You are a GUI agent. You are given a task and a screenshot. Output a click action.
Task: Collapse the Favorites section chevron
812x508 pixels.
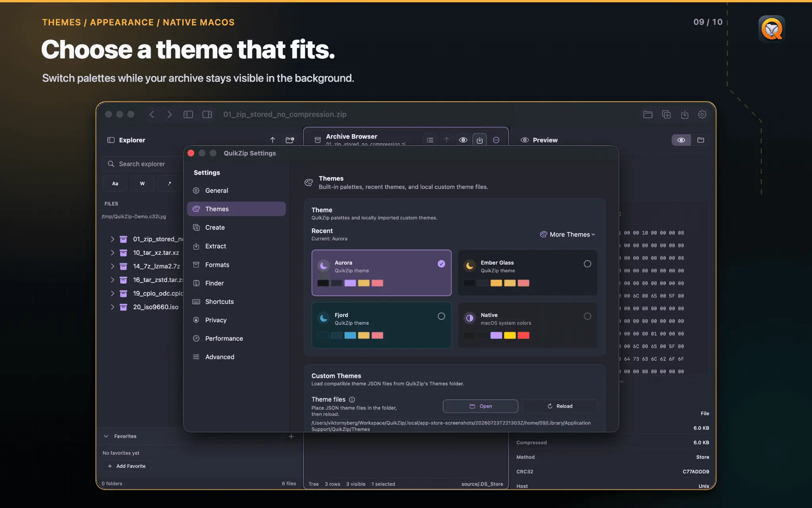coord(106,436)
